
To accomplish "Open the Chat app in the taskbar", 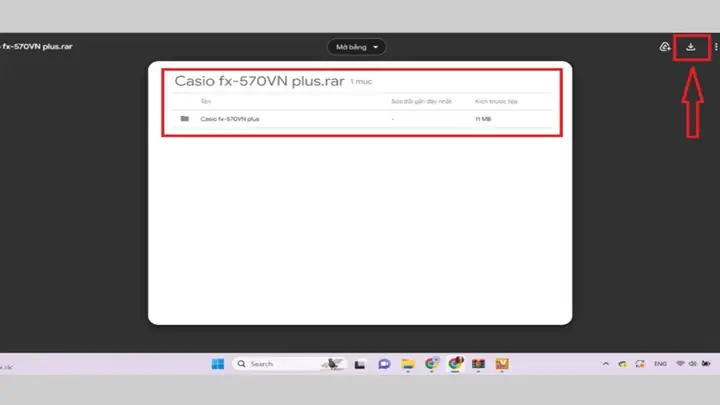I will pos(384,364).
